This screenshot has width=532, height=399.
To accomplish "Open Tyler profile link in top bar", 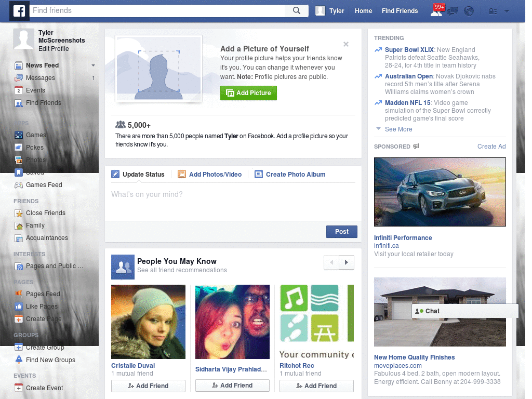I will pyautogui.click(x=337, y=11).
